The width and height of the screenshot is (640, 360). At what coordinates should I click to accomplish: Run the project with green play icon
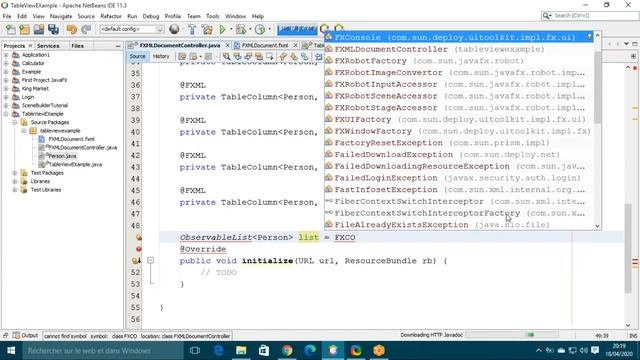[x=222, y=29]
